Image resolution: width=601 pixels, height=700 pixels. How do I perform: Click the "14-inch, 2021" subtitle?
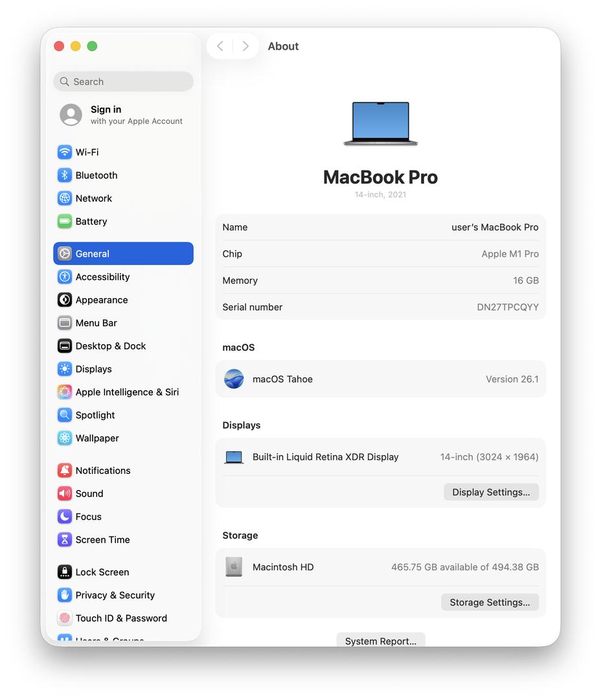coord(381,194)
